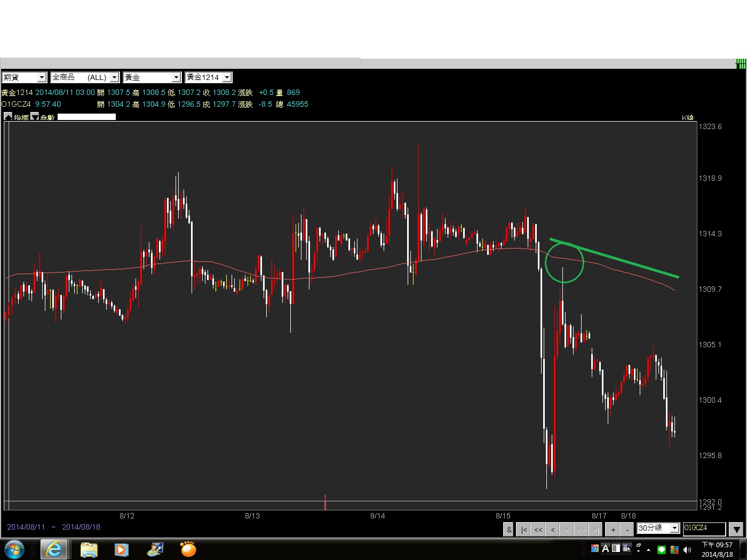Click the large down-arrow beside O1GCZ4 field

[x=736, y=529]
